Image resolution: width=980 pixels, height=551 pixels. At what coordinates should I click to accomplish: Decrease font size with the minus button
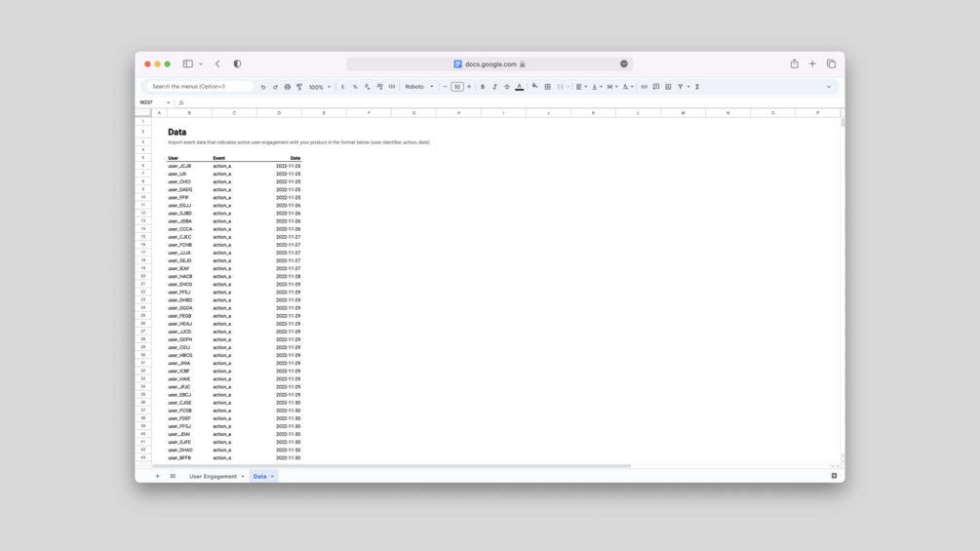445,87
